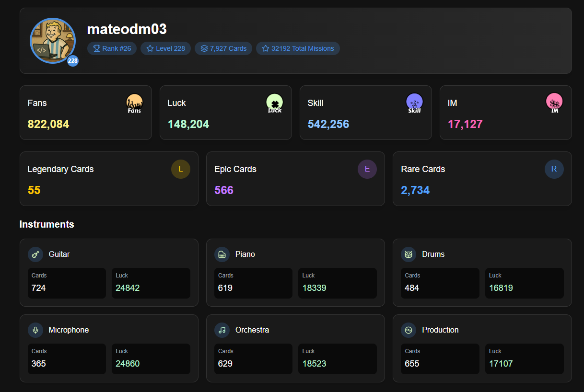Click the Rank #26 trophy badge
The width and height of the screenshot is (584, 392).
pos(112,48)
